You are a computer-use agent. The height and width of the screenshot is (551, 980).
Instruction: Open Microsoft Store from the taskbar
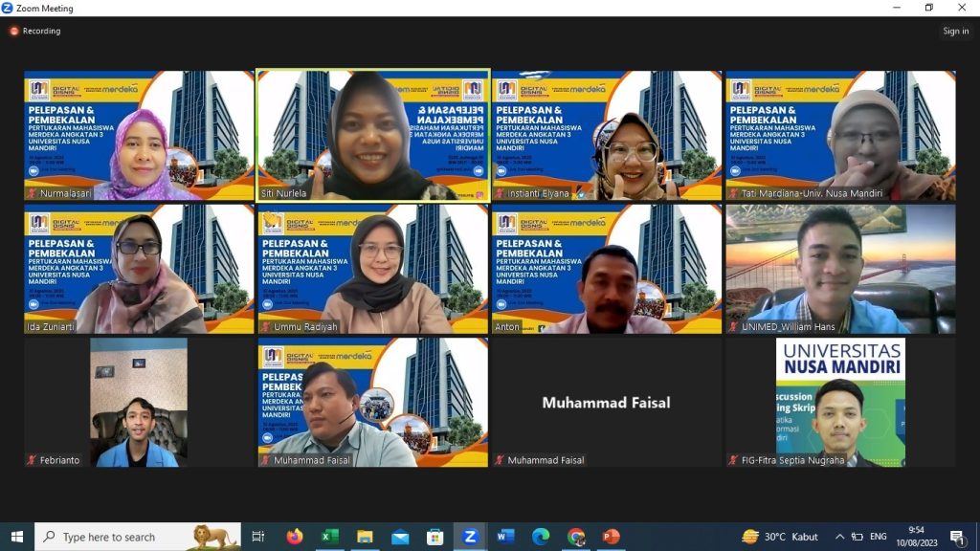click(435, 537)
